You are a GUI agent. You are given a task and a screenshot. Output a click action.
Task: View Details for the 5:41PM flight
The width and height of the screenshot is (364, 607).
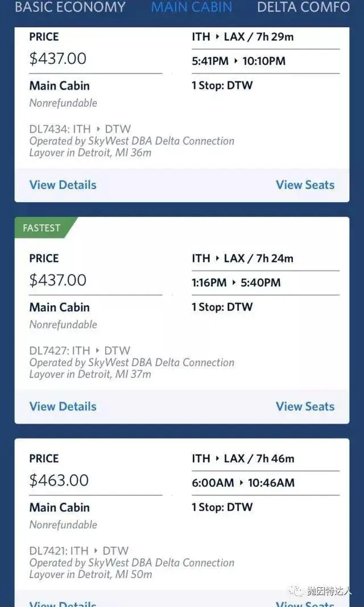pyautogui.click(x=63, y=184)
